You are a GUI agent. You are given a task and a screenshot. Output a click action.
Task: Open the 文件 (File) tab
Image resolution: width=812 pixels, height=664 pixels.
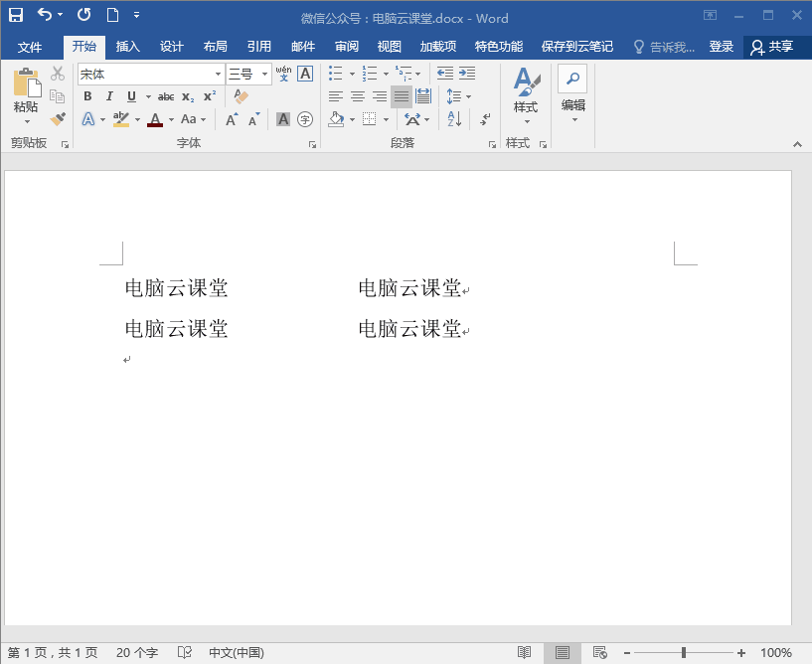(30, 48)
